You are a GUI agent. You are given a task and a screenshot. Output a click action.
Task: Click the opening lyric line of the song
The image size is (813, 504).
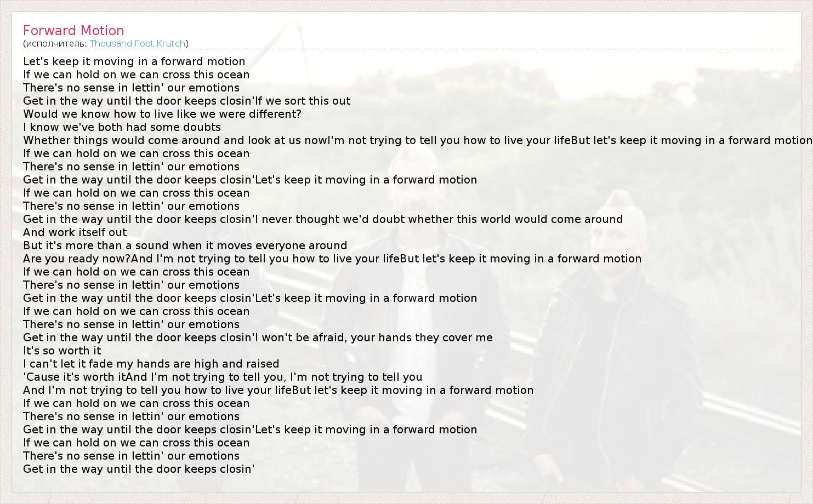134,62
